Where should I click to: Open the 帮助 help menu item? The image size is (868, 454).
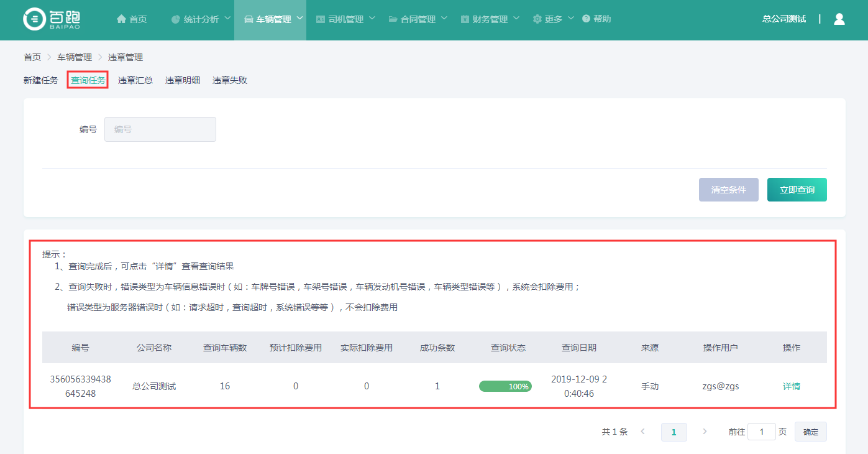[x=596, y=19]
